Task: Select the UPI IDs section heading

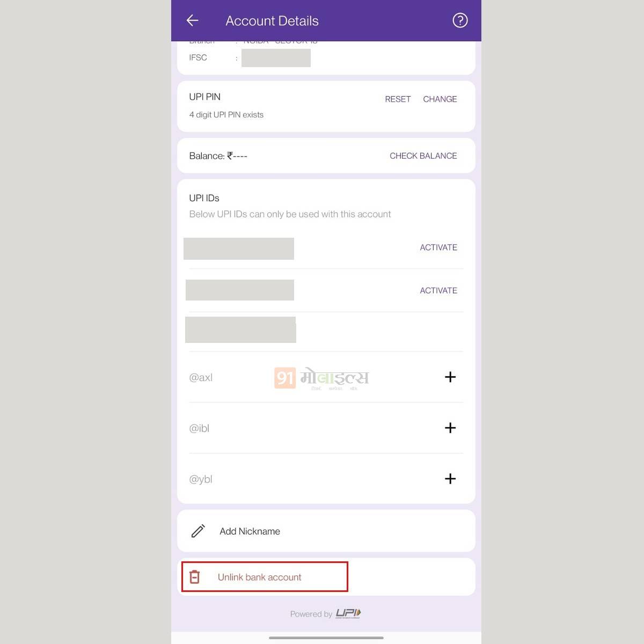Action: 204,197
